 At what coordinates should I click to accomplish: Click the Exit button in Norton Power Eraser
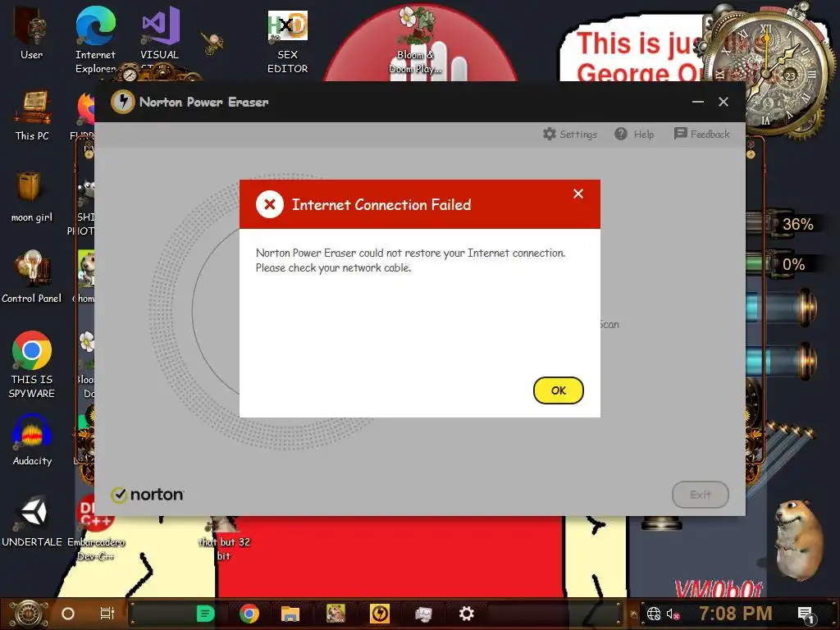pyautogui.click(x=701, y=495)
